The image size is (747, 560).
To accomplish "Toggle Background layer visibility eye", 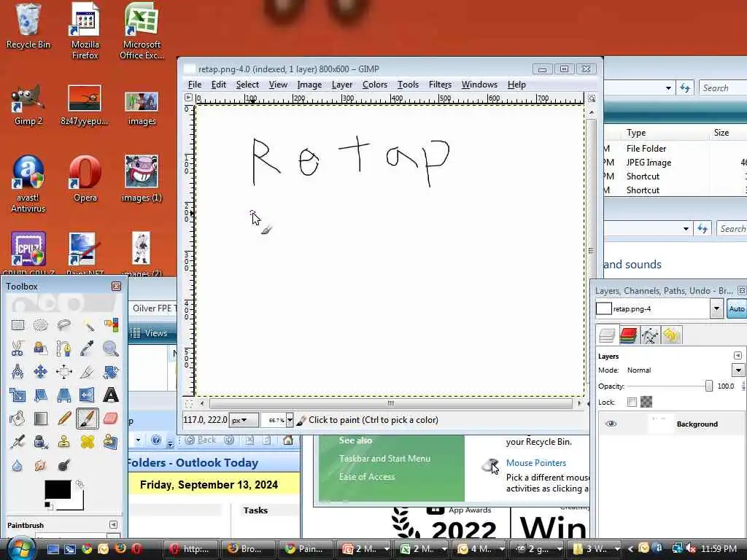I will pos(611,424).
